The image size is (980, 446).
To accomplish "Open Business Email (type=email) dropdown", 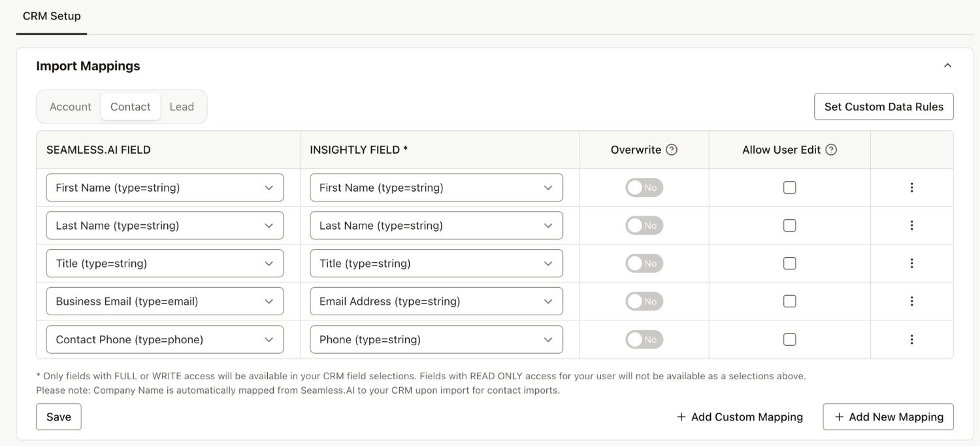I will click(x=165, y=301).
